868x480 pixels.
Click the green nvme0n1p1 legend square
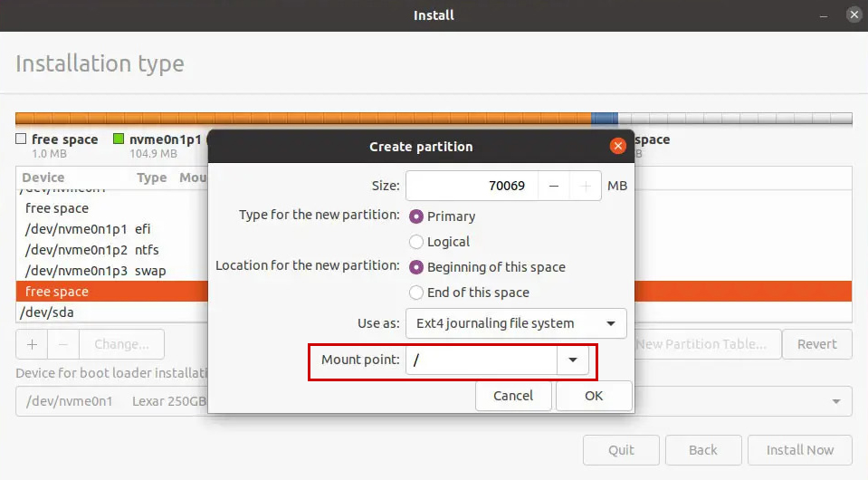(119, 139)
